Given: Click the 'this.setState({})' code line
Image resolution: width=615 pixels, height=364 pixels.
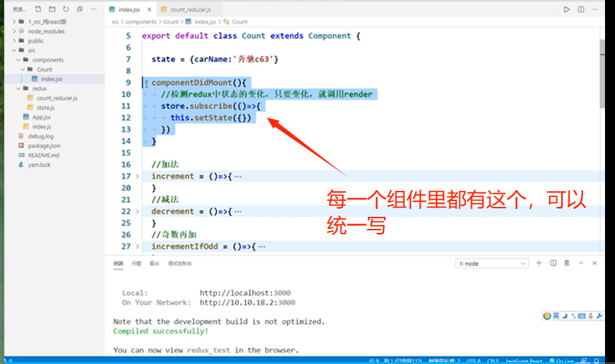Looking at the screenshot, I should point(210,118).
